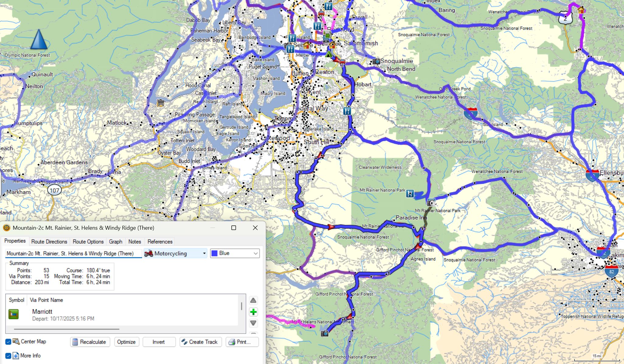The image size is (624, 364).
Task: Open the Route Options tab
Action: pyautogui.click(x=88, y=242)
